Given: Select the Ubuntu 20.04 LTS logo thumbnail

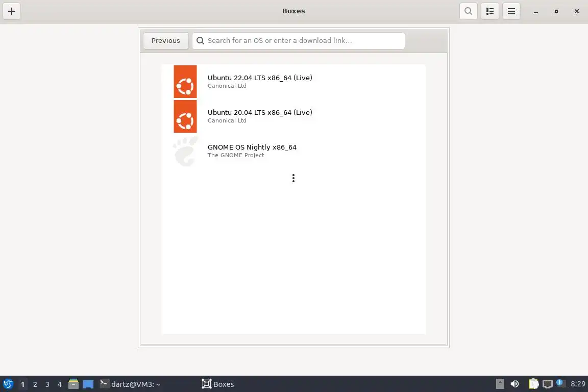Looking at the screenshot, I should [185, 116].
